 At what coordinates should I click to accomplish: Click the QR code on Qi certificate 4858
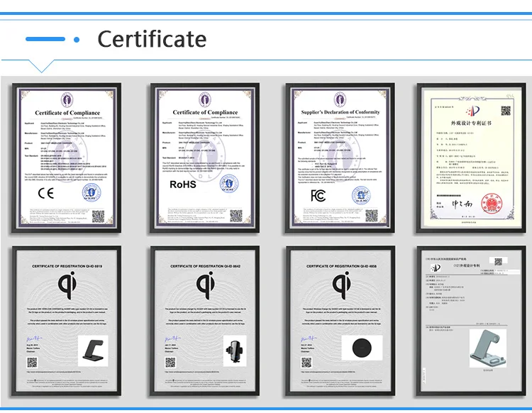[306, 363]
